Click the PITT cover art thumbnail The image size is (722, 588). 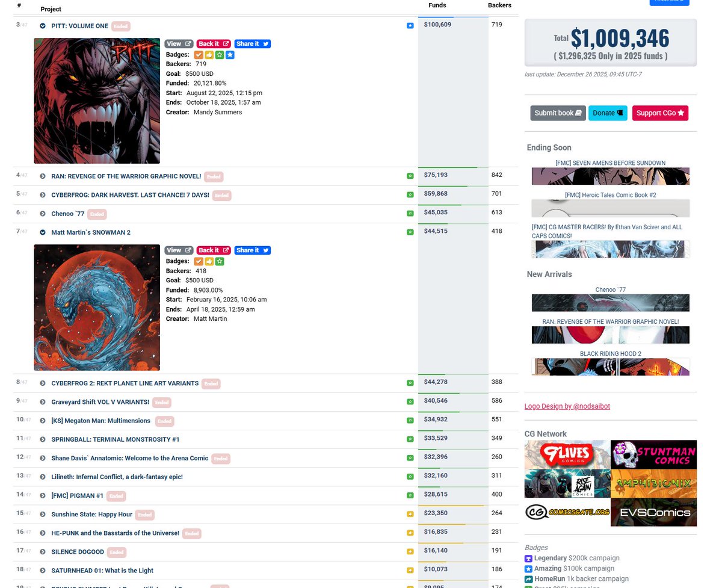click(x=97, y=101)
